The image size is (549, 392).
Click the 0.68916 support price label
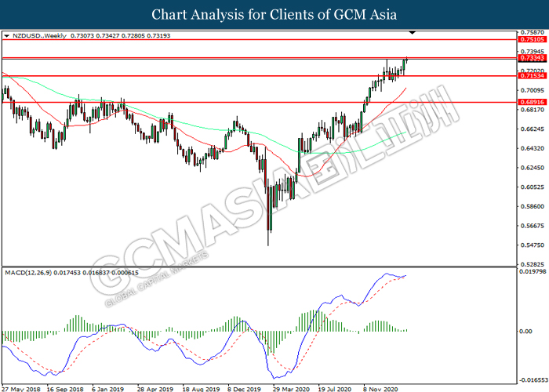coord(533,102)
